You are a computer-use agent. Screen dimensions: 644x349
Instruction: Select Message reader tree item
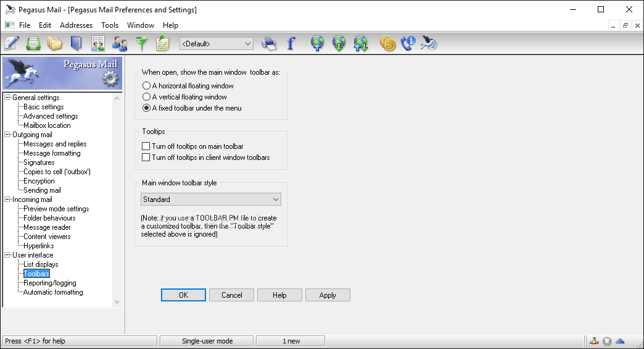(x=47, y=227)
